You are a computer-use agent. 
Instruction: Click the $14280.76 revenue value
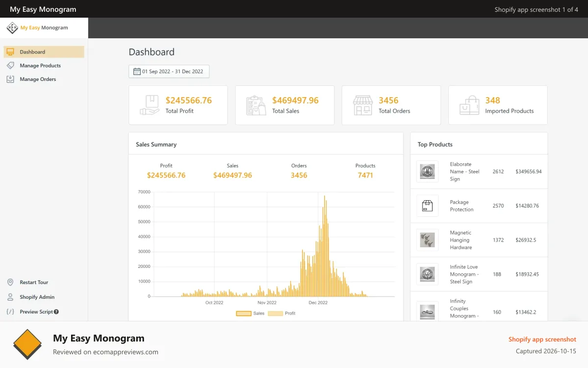(x=527, y=206)
